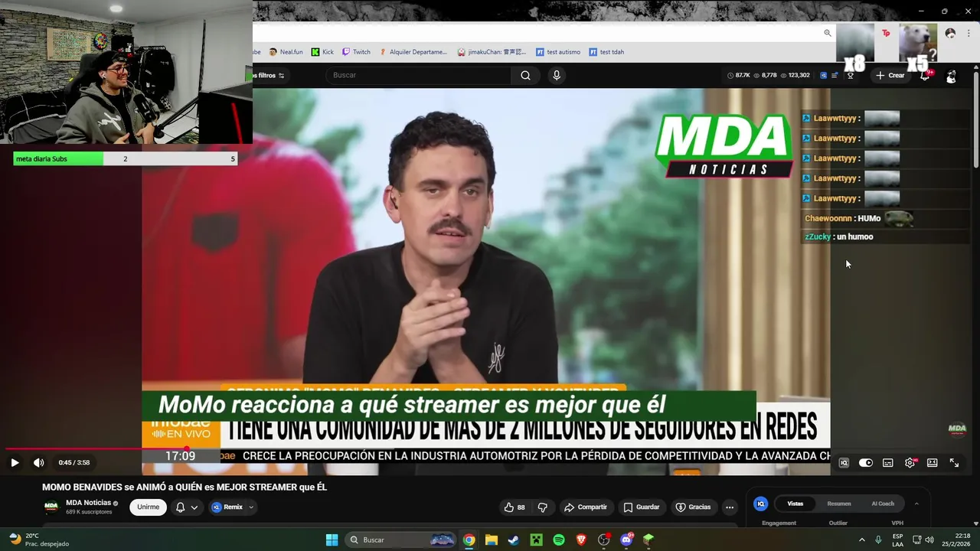Viewport: 980px width, 551px height.
Task: Join channel with the Unirme button
Action: click(149, 507)
